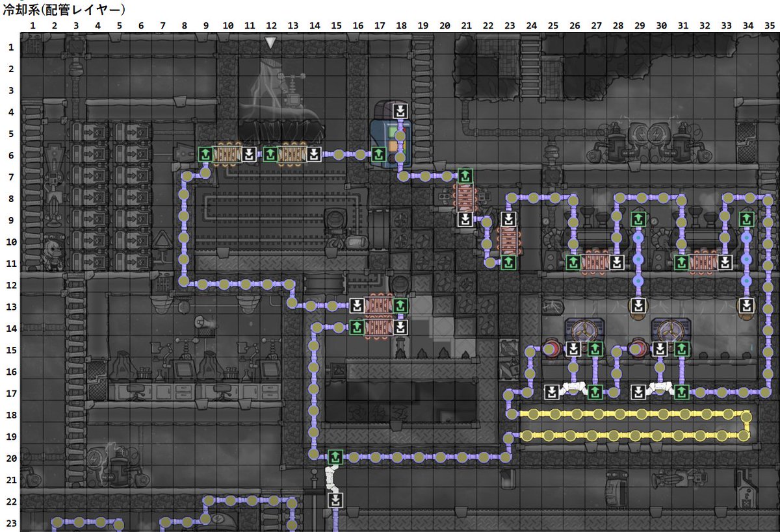Click white input port at column 29, row 17
This screenshot has width=780, height=532.
click(638, 392)
